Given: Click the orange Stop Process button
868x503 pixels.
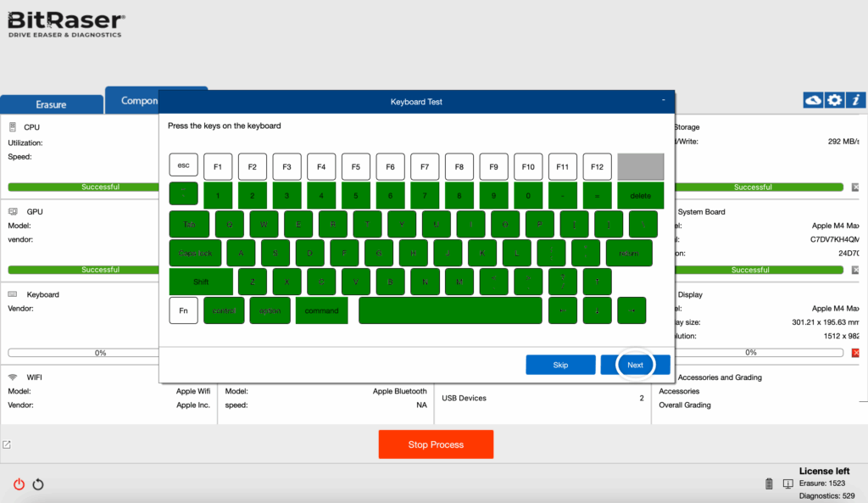Looking at the screenshot, I should tap(435, 444).
